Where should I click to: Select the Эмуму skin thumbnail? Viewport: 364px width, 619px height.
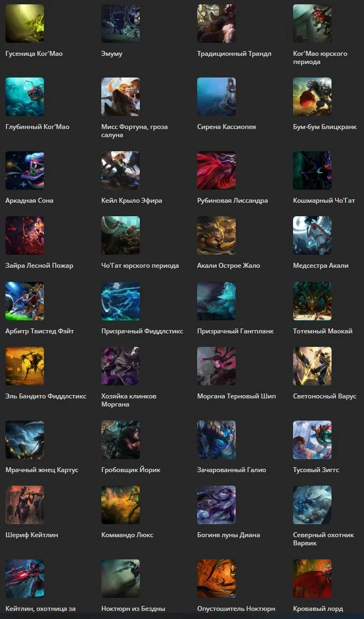120,23
